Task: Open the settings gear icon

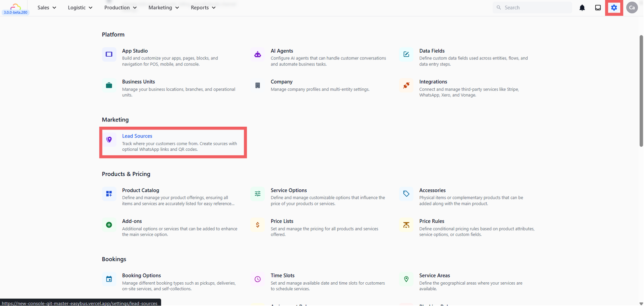Action: point(614,8)
